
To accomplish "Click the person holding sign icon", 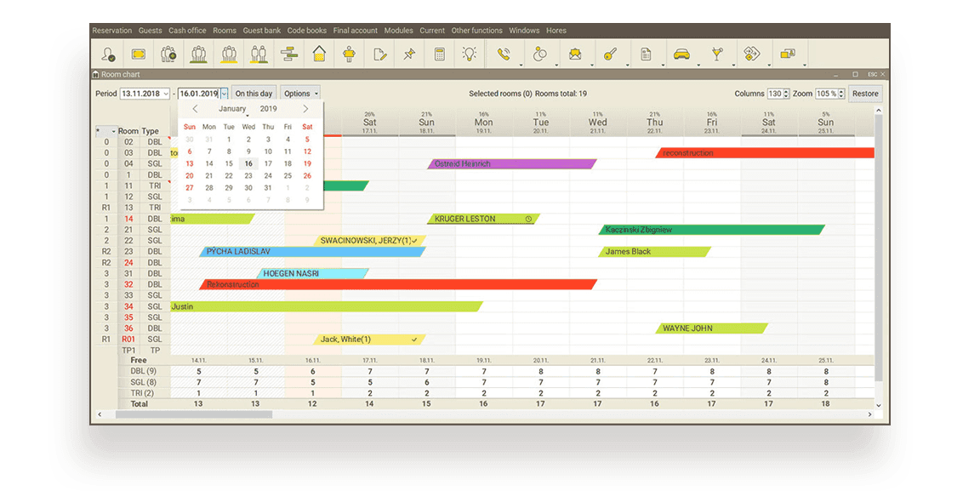I will pos(350,54).
